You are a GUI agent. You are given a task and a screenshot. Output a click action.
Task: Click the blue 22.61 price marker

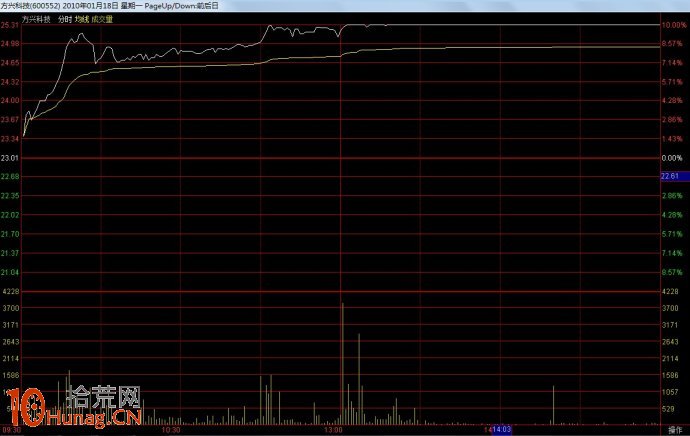(x=675, y=176)
